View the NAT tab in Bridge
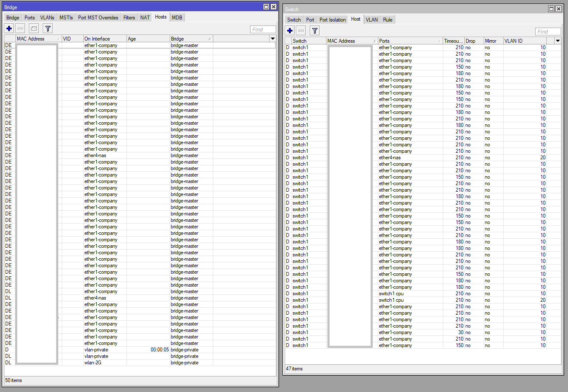Image resolution: width=568 pixels, height=392 pixels. click(145, 17)
